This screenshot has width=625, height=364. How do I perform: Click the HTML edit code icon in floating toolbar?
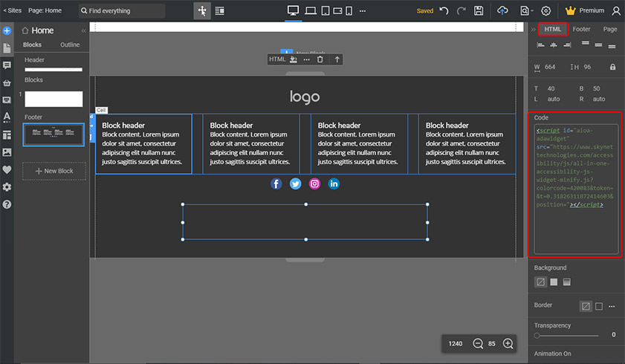pyautogui.click(x=294, y=59)
